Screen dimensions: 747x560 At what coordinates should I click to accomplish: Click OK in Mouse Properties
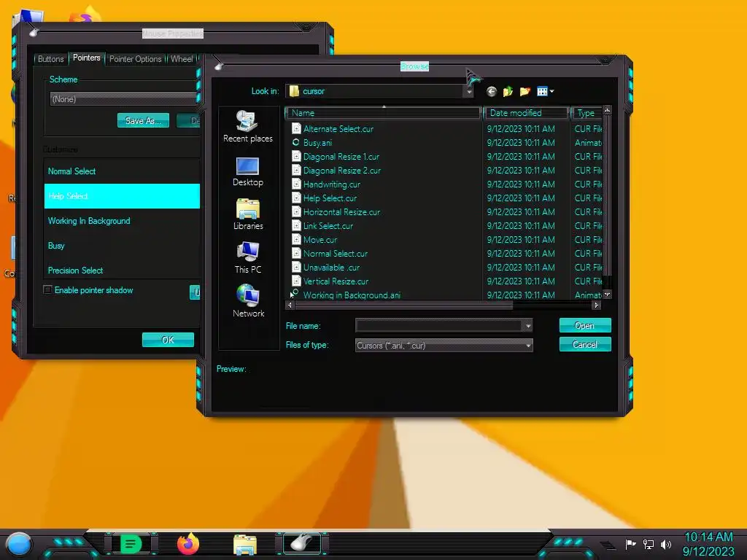168,340
